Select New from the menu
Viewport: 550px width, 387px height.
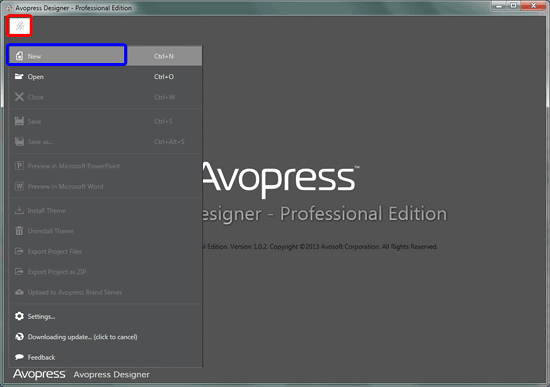pyautogui.click(x=105, y=56)
